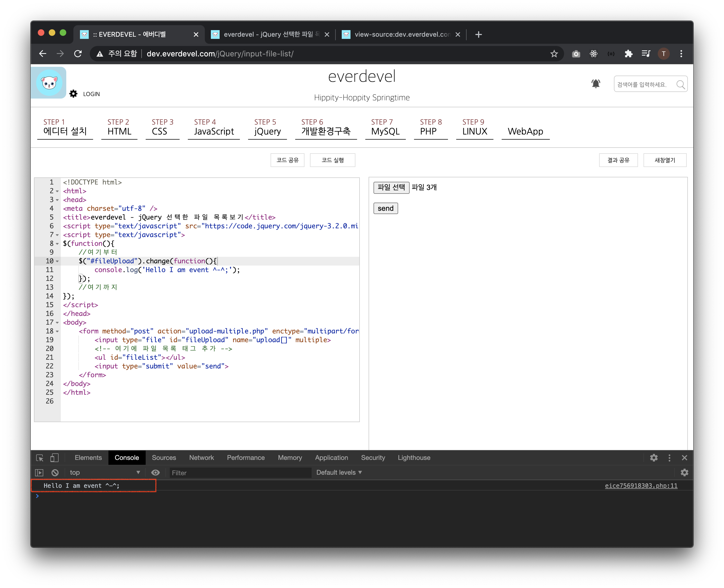Close the DevTools panel

point(684,458)
